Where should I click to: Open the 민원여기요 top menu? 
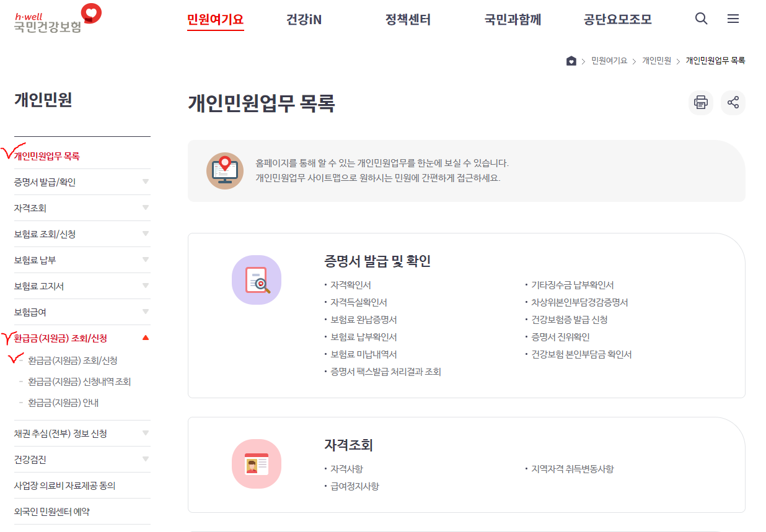(x=216, y=20)
